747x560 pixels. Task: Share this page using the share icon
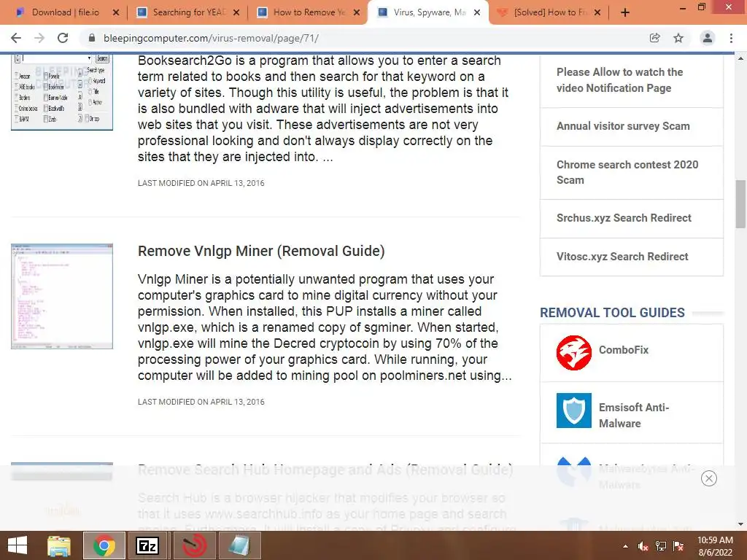click(x=654, y=38)
